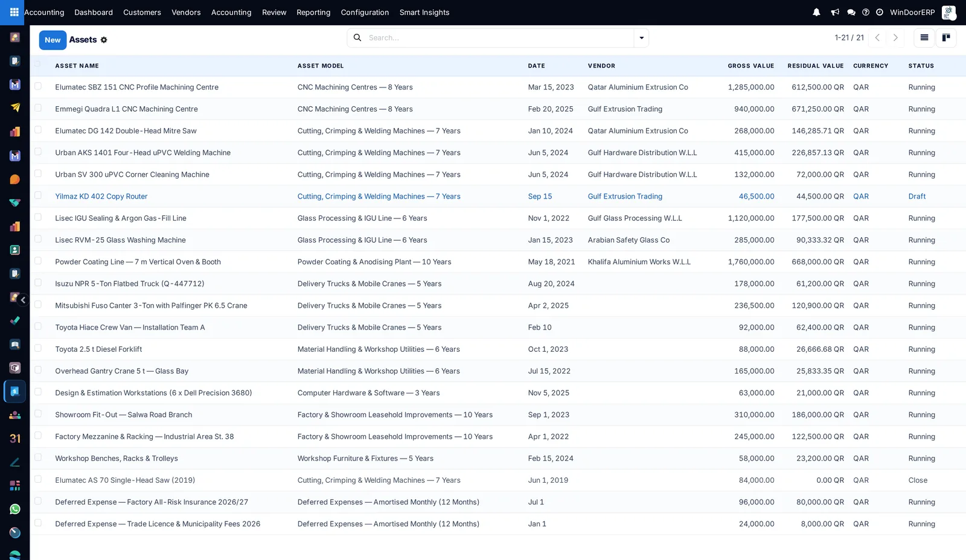Open the Vendors menu

186,12
